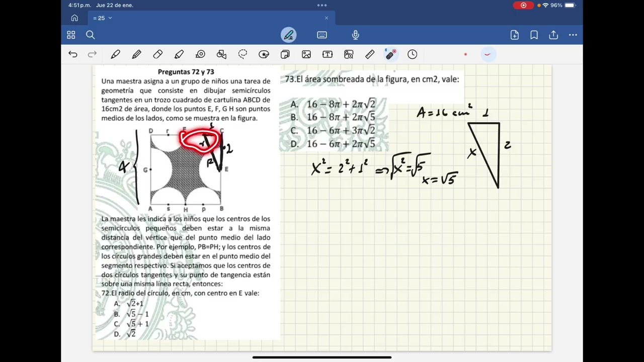Select answer B. 16 − 8π + 2π√5
Viewport: 644px width, 362px height.
(x=333, y=117)
